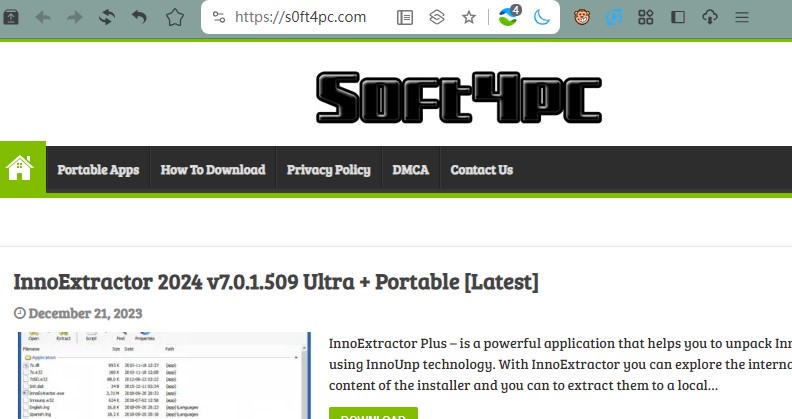Toggle the sidebar panel icon
The width and height of the screenshot is (792, 419).
(x=678, y=18)
